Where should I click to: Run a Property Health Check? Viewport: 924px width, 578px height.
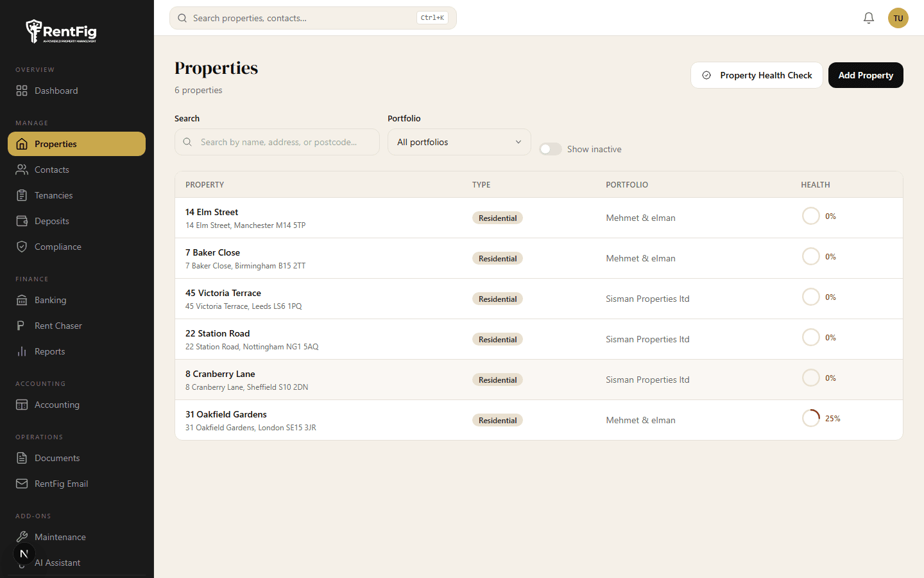(757, 75)
